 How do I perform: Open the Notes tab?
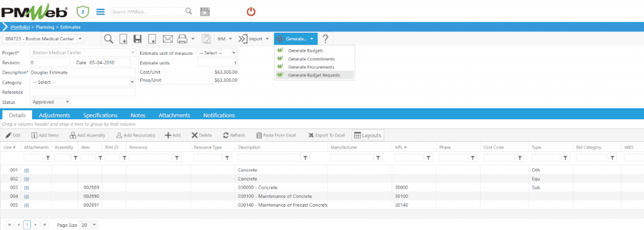[x=138, y=115]
